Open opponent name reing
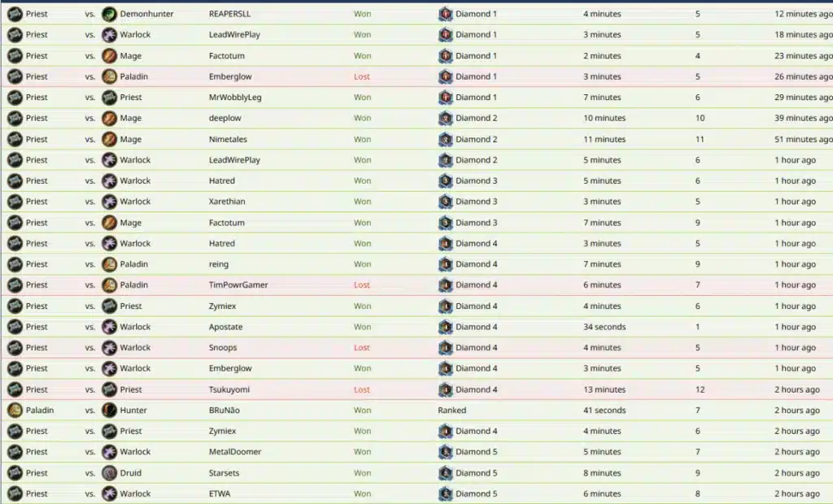The height and width of the screenshot is (504, 833). [x=218, y=264]
